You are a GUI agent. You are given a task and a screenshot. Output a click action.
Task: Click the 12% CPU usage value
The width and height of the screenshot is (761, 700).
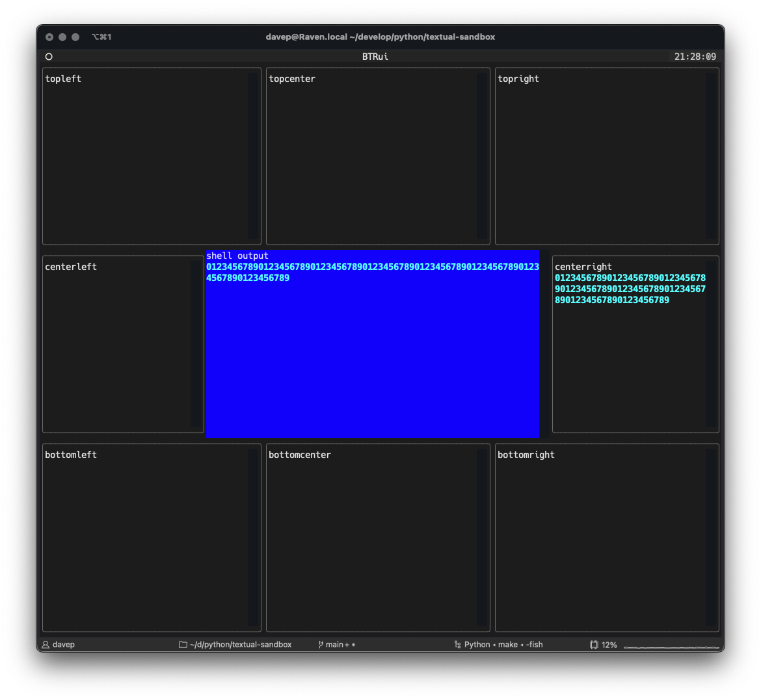[609, 645]
